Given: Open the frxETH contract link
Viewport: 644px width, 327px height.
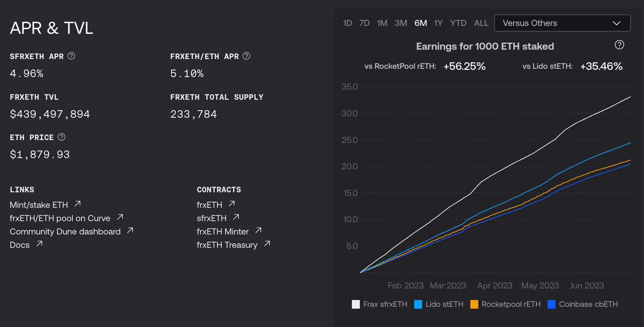Looking at the screenshot, I should (209, 205).
